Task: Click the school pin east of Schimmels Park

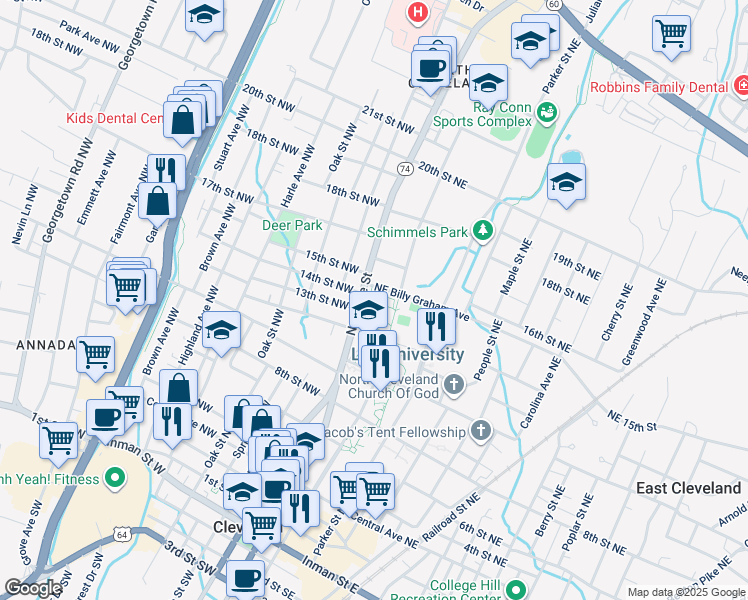Action: pyautogui.click(x=566, y=183)
